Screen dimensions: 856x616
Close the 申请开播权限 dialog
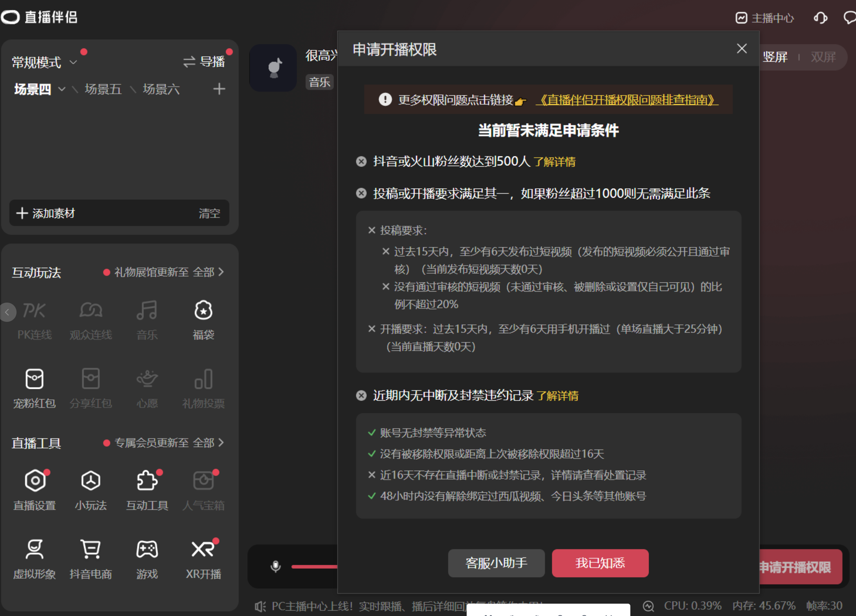742,48
